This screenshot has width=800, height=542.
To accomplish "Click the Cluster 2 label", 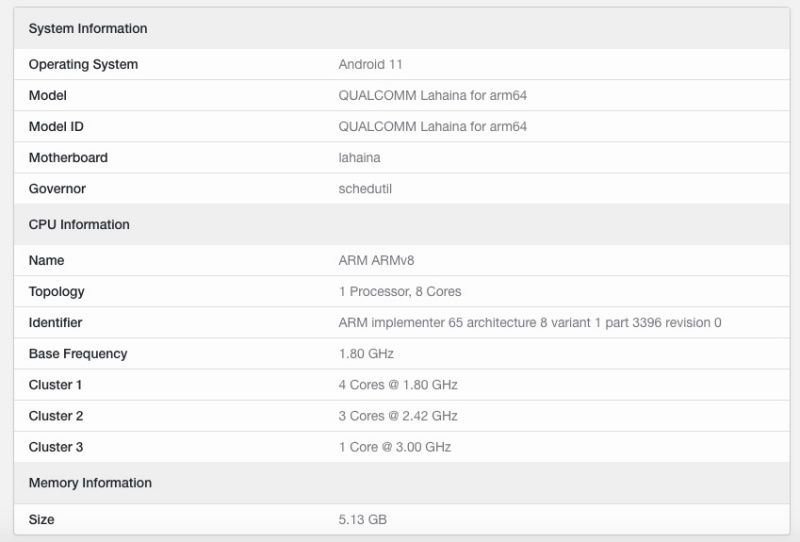I will click(x=56, y=416).
